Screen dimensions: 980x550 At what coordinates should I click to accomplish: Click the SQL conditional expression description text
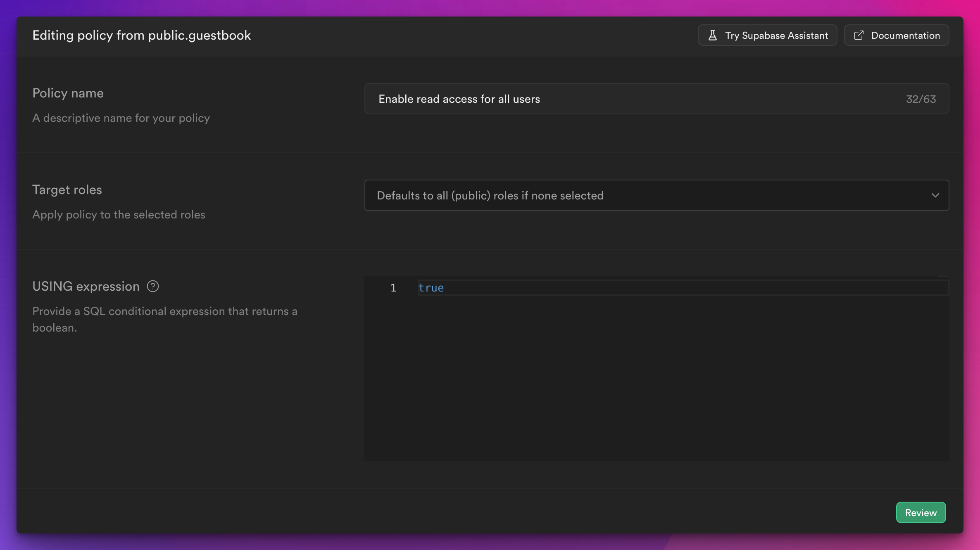tap(165, 320)
